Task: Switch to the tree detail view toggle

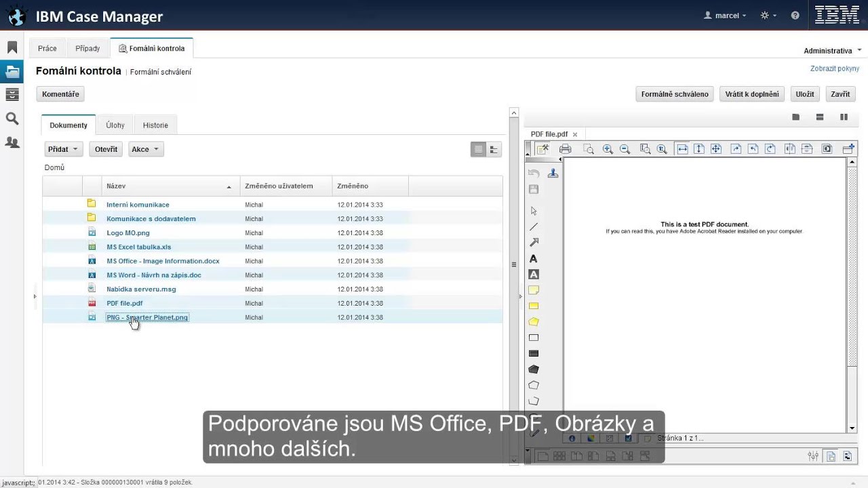Action: [x=494, y=150]
